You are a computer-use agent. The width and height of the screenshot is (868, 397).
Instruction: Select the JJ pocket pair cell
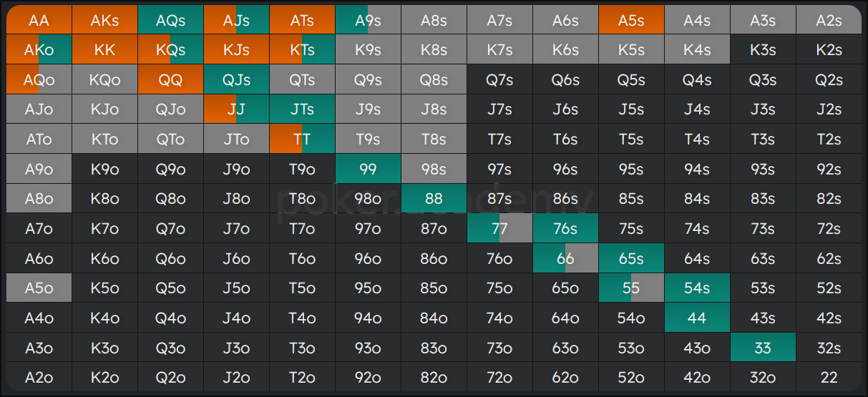coord(236,109)
